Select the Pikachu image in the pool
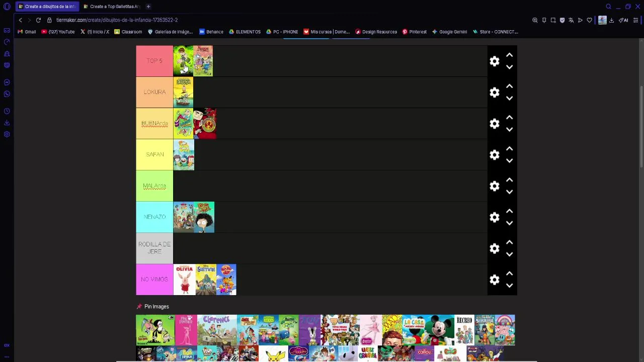This screenshot has width=644, height=362. 273,354
